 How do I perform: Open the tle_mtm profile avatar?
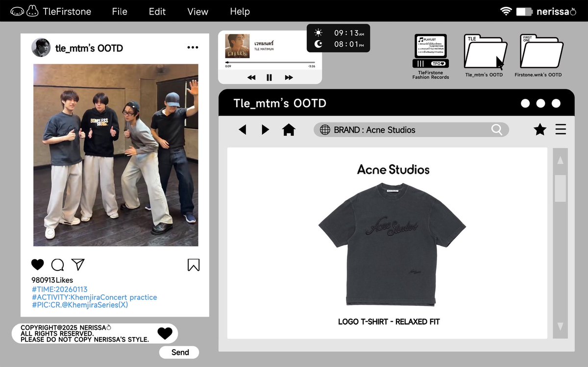(41, 48)
